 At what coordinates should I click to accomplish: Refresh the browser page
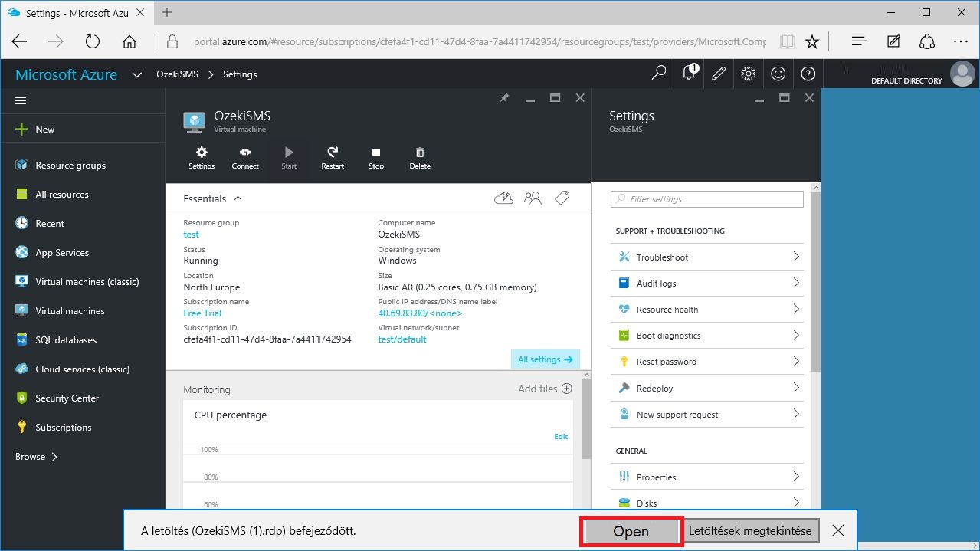click(93, 41)
